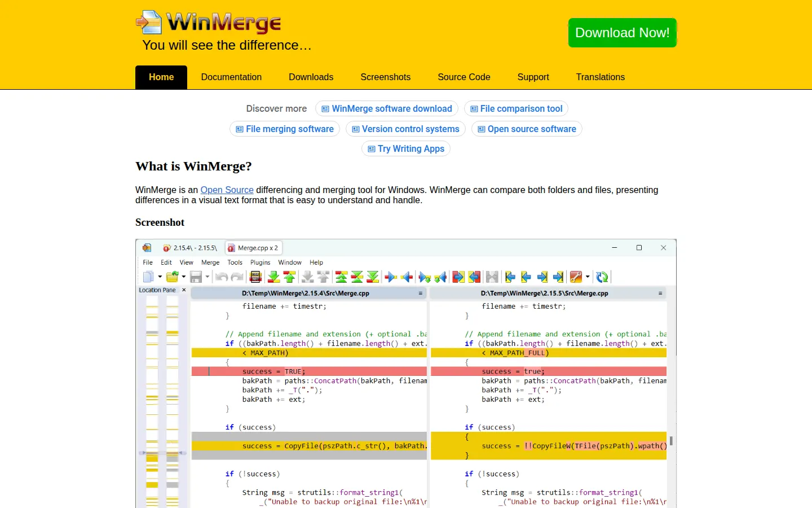Click the Open folder icon in toolbar
This screenshot has width=812, height=508.
(x=173, y=277)
